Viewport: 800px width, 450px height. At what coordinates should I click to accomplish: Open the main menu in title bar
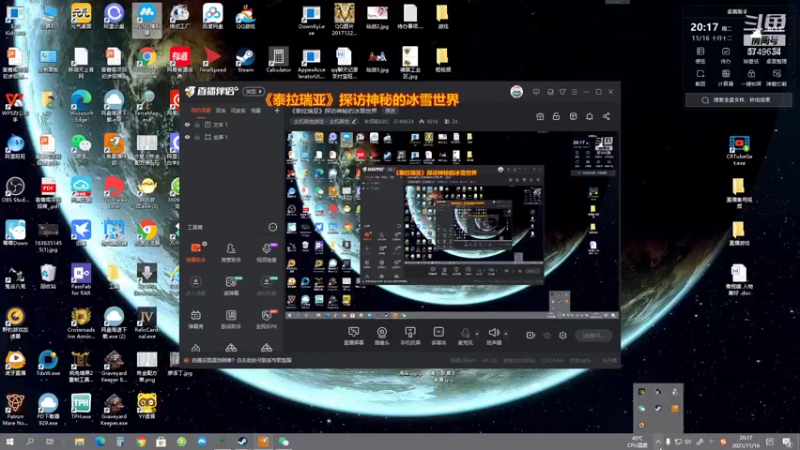coord(574,92)
